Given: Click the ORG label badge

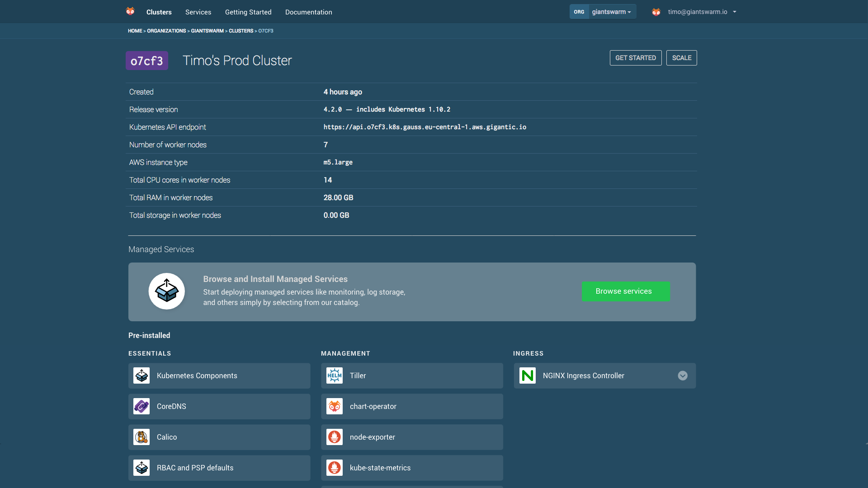Looking at the screenshot, I should (579, 12).
